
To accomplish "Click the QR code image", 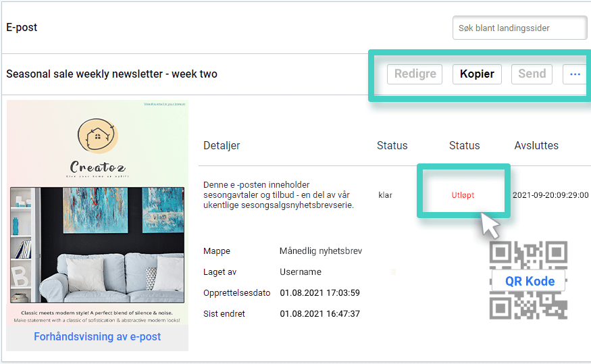I will click(x=528, y=280).
